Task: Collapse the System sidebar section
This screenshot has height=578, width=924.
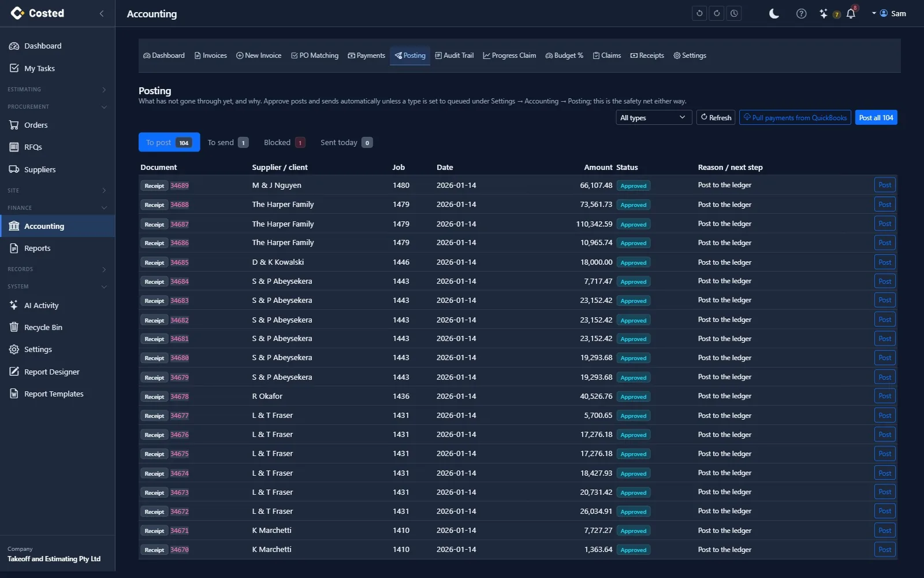Action: [57, 287]
